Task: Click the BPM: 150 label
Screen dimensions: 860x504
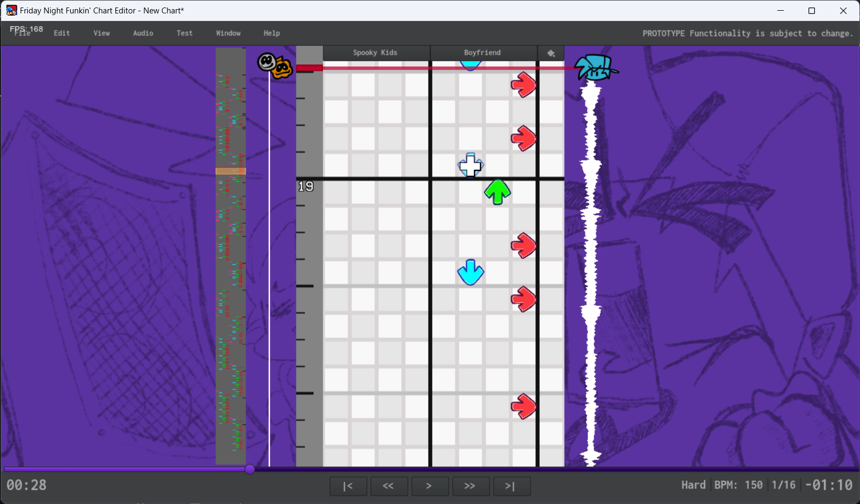Action: point(738,485)
